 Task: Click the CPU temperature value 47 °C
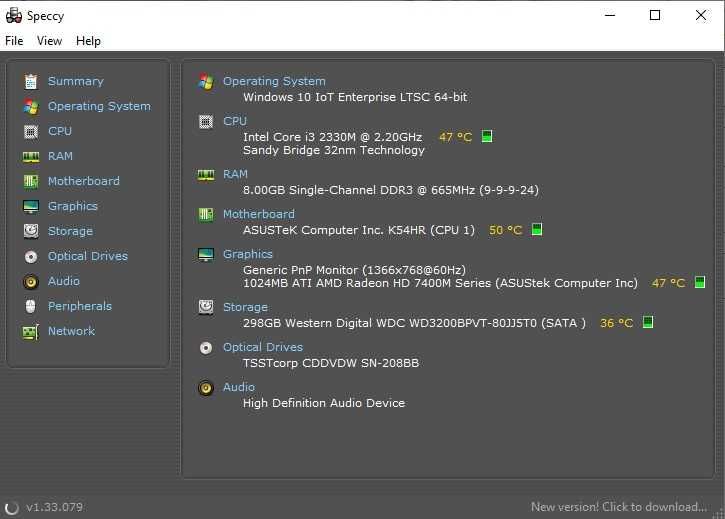point(455,137)
